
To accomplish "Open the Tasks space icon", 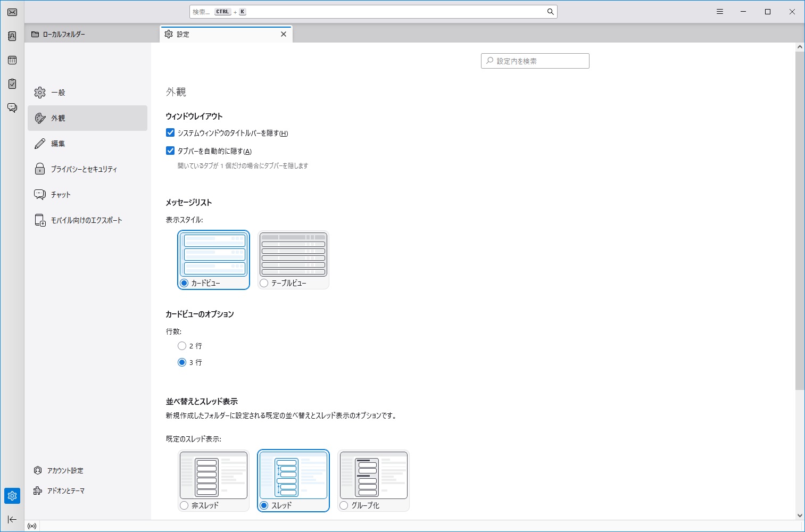I will [12, 84].
